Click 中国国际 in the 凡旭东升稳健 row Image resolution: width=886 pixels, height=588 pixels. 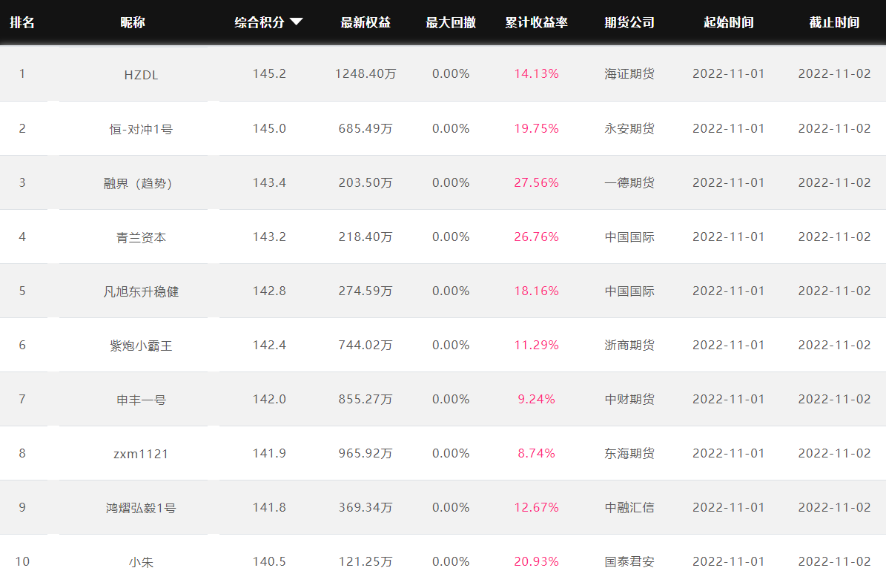tap(629, 291)
